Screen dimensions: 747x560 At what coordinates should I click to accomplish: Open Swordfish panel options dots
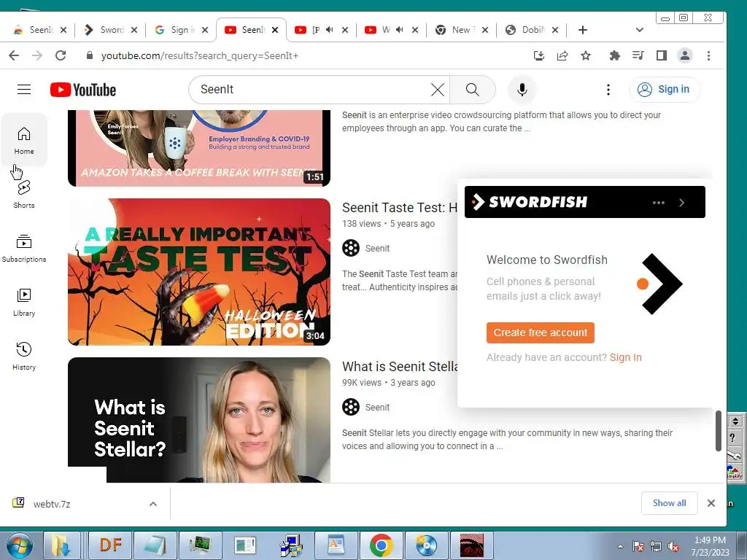659,203
